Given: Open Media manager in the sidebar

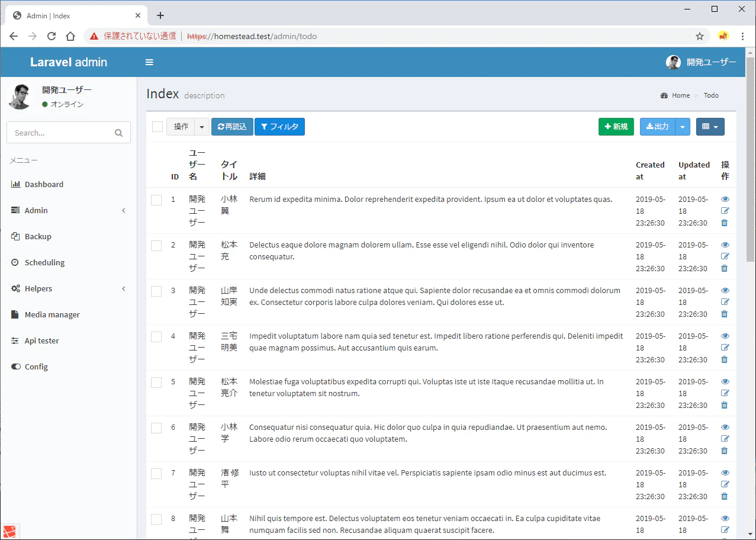Looking at the screenshot, I should tap(69, 314).
